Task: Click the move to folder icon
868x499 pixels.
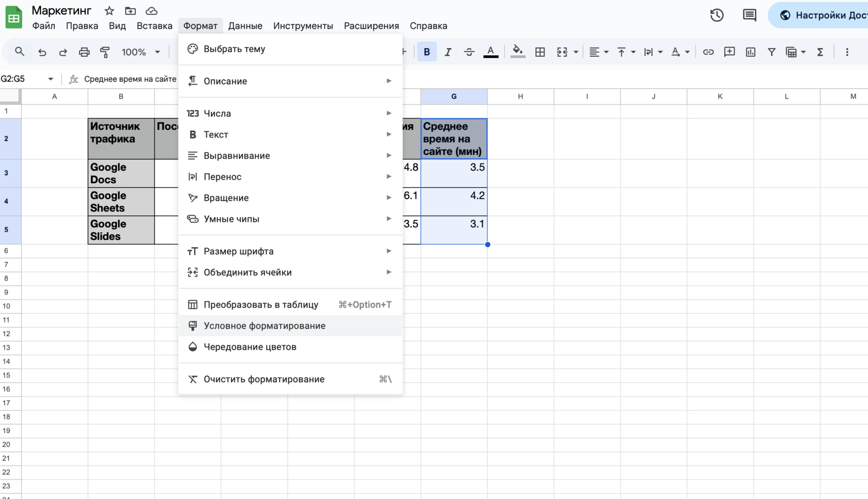Action: [130, 11]
